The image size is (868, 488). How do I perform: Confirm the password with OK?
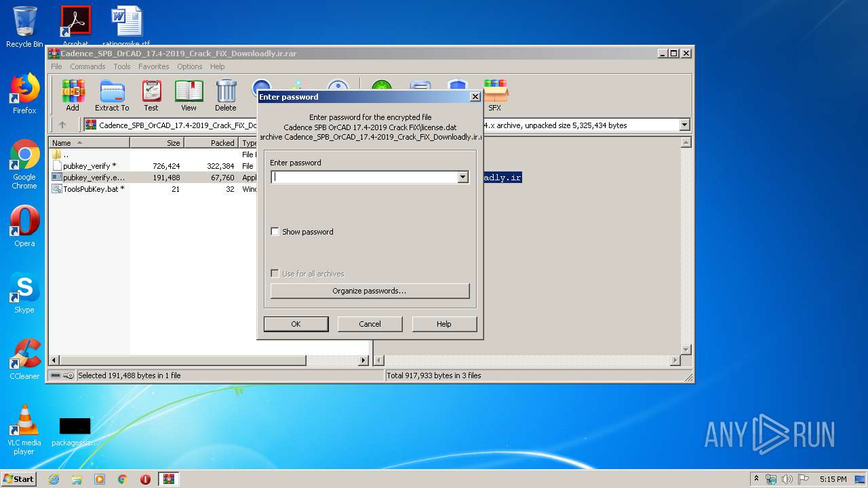click(x=296, y=324)
